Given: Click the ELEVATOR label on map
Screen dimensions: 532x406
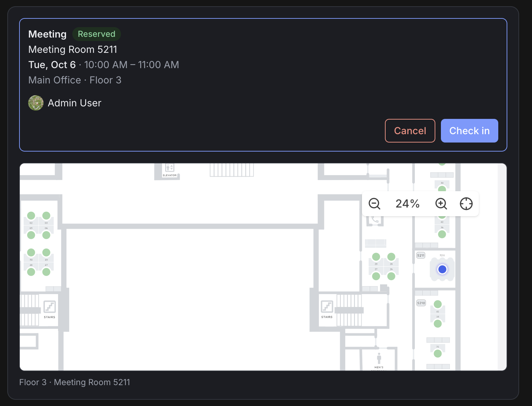Looking at the screenshot, I should click(170, 176).
